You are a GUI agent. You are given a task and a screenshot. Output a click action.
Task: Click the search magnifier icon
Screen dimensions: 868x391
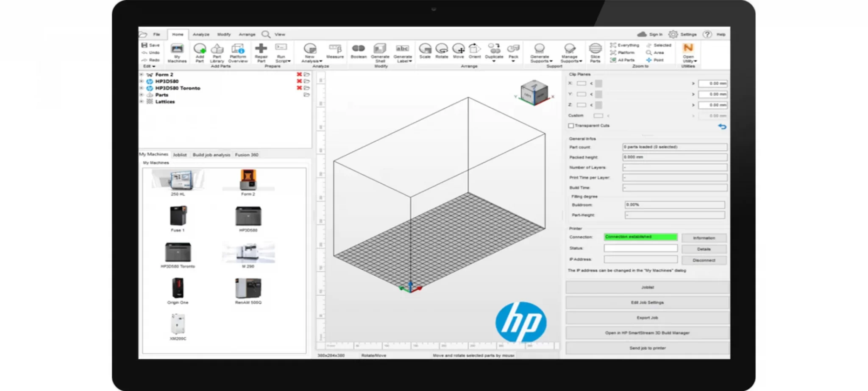(266, 34)
